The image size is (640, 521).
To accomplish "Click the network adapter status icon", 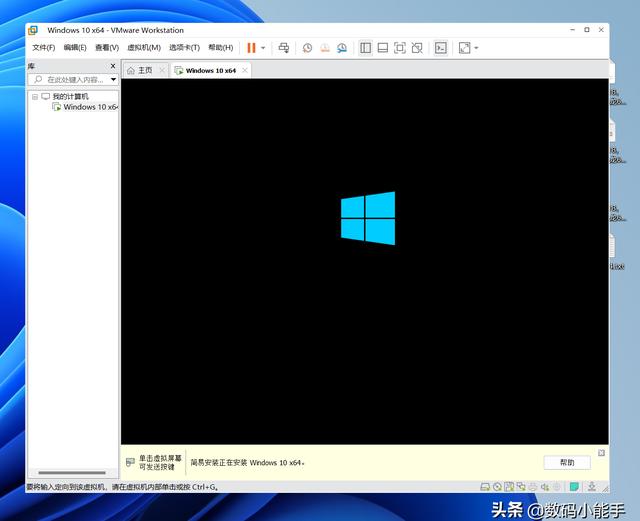I will 521,487.
